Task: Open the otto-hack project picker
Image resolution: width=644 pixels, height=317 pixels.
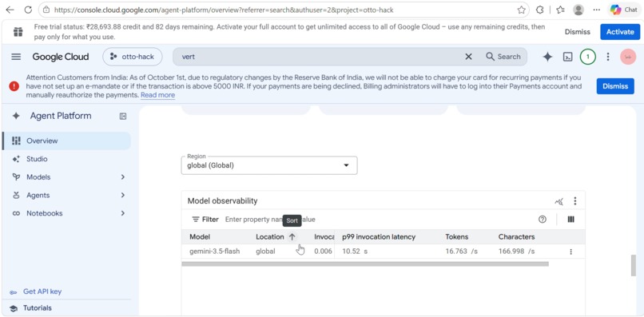Action: 133,57
